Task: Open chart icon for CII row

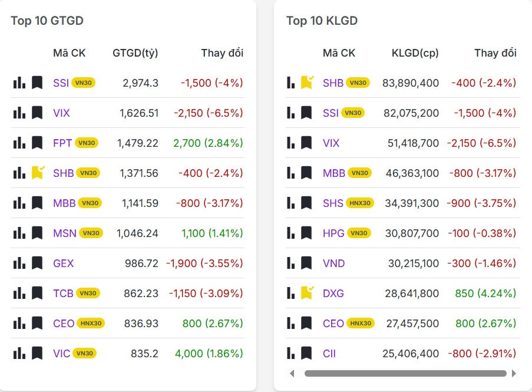Action: pos(290,354)
